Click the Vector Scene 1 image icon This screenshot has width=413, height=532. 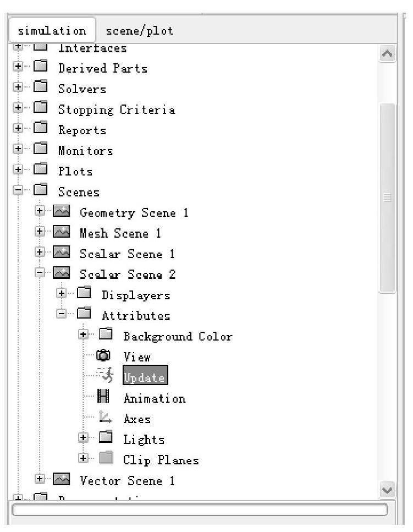[62, 479]
